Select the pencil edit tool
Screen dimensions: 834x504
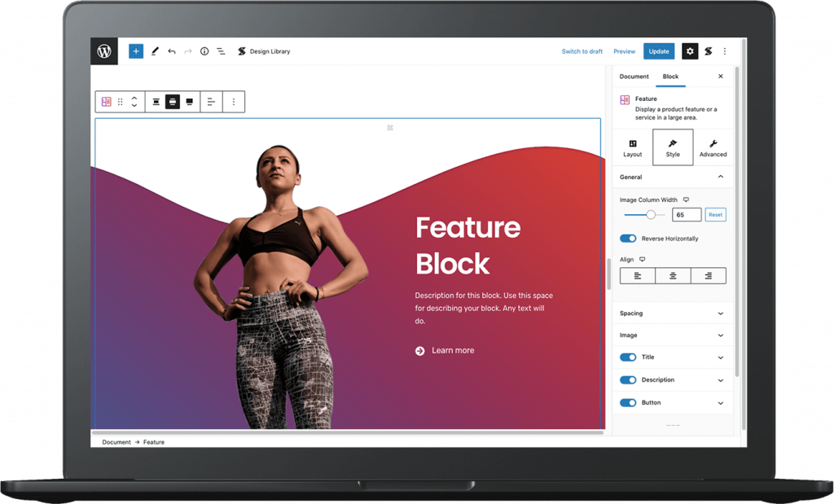[x=155, y=51]
